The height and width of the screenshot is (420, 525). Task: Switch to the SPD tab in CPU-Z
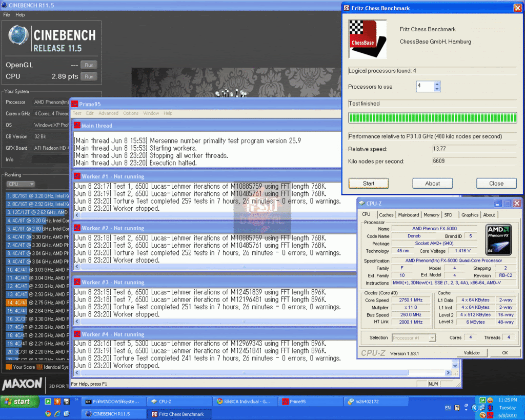coord(448,215)
